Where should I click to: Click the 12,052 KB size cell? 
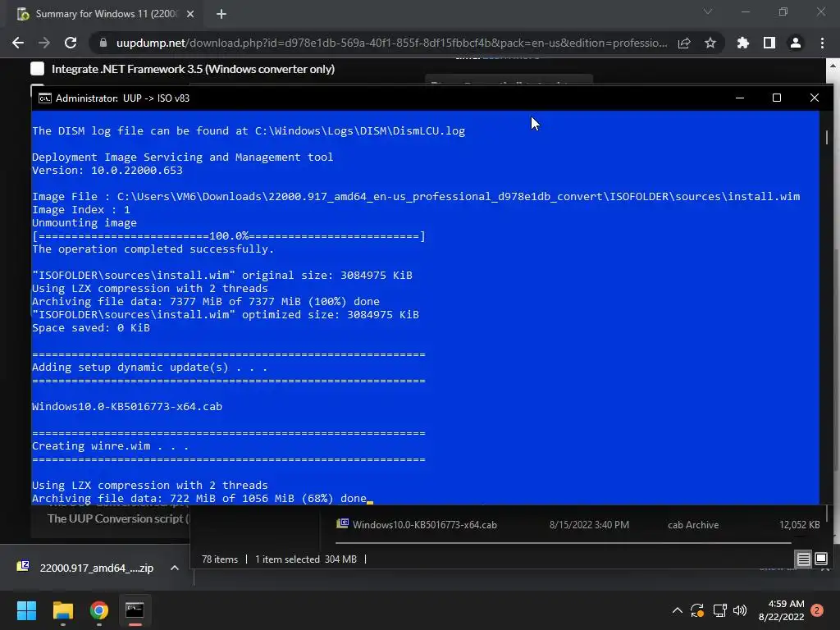[x=799, y=525]
